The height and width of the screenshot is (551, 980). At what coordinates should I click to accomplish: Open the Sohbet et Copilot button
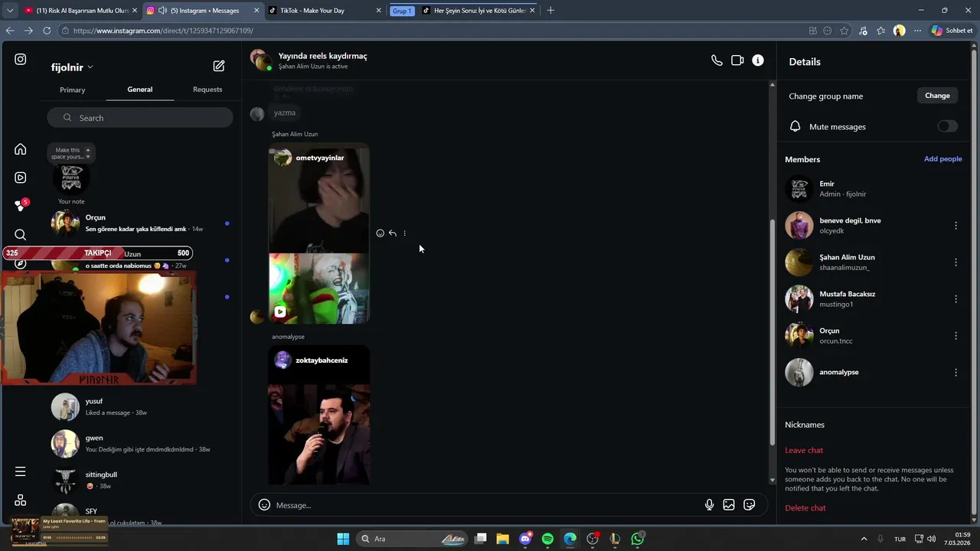pos(952,31)
